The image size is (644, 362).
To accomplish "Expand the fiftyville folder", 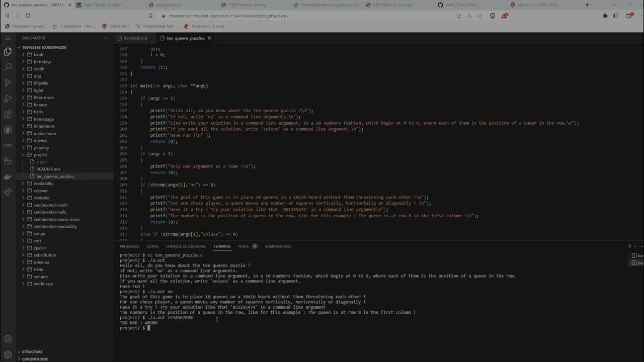I will (41, 83).
